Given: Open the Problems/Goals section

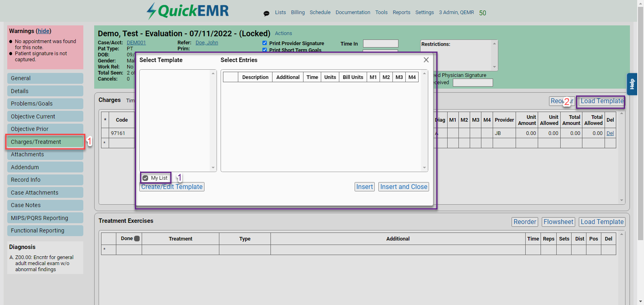Looking at the screenshot, I should pos(45,104).
